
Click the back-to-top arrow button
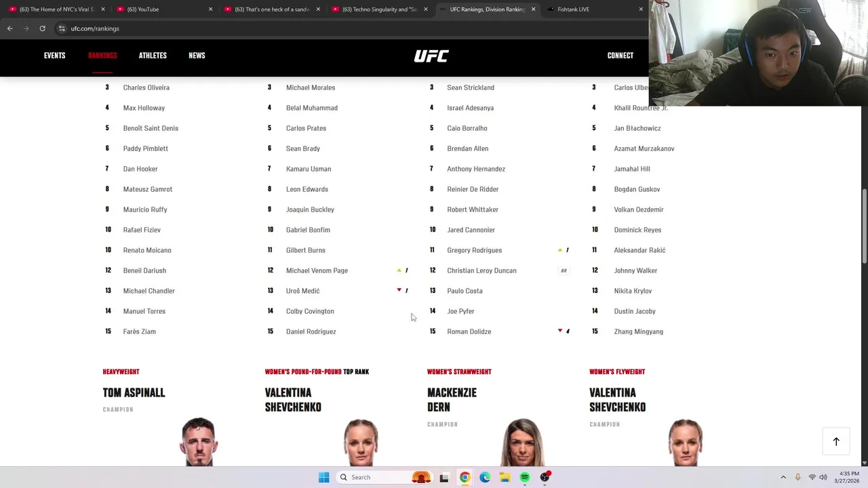[x=836, y=441]
